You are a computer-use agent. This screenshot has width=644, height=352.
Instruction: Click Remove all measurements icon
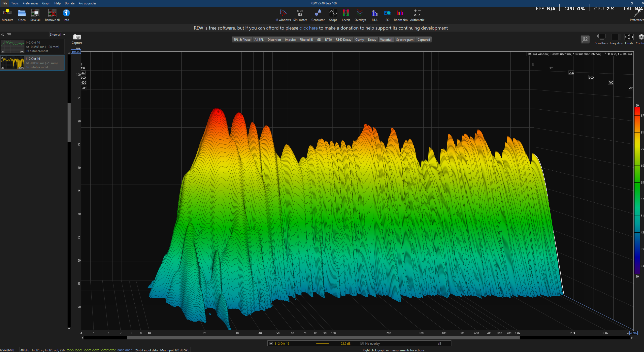pos(52,13)
